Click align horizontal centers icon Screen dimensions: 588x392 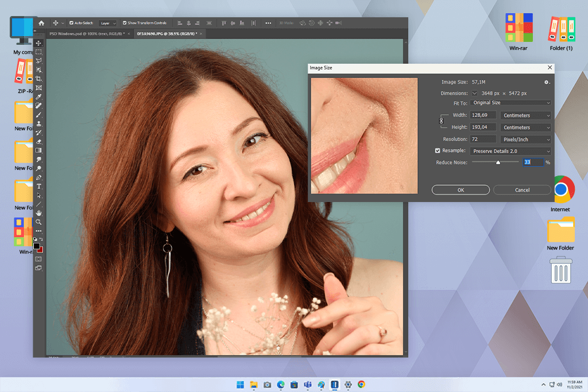tap(188, 23)
